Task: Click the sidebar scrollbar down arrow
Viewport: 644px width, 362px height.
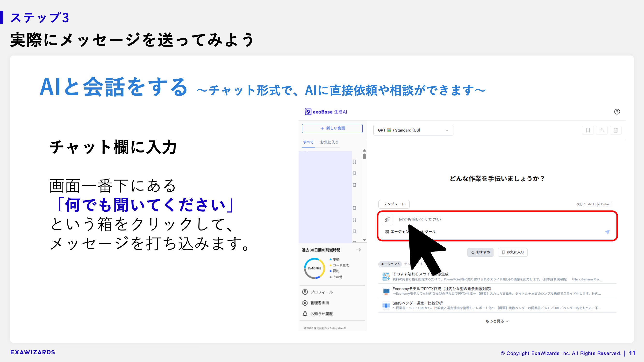Action: (x=364, y=240)
